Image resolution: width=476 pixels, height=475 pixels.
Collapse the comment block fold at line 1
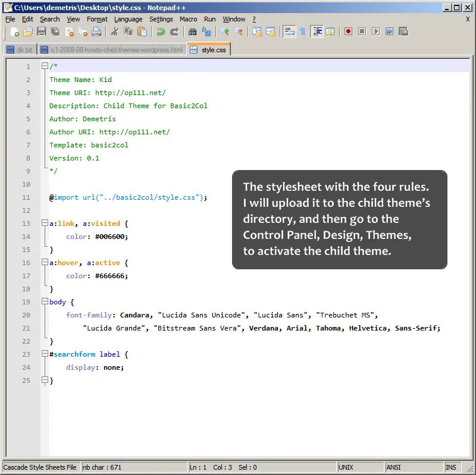click(45, 65)
